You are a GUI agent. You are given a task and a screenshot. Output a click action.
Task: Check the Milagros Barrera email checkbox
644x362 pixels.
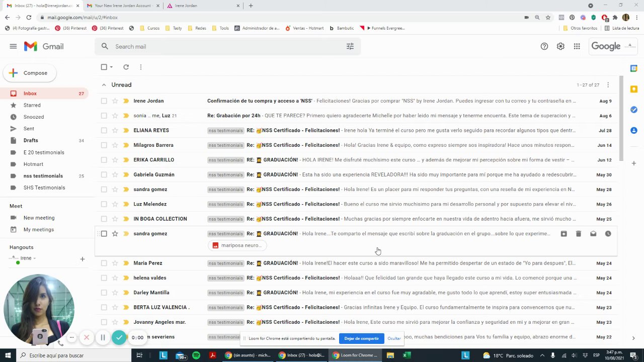(104, 145)
